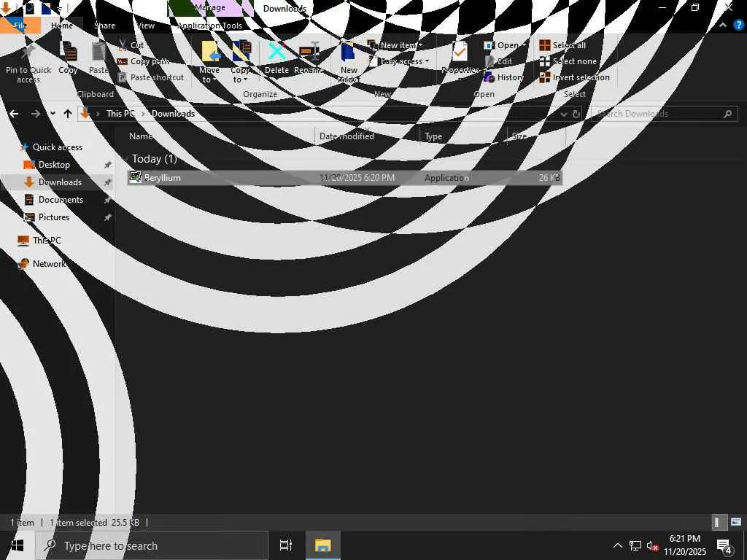Image resolution: width=747 pixels, height=560 pixels.
Task: Open the Windows Start menu
Action: click(x=18, y=545)
